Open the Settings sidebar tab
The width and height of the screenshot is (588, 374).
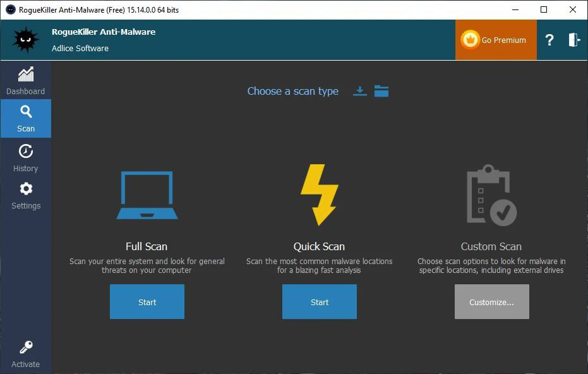click(25, 195)
